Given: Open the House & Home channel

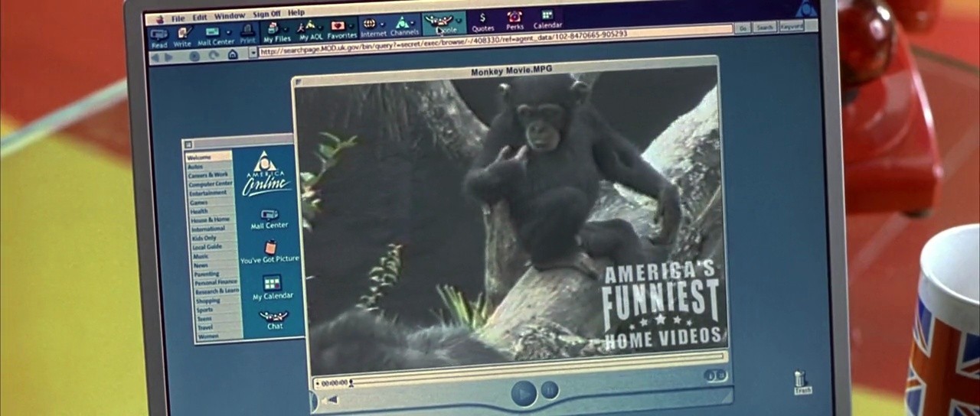Looking at the screenshot, I should point(210,219).
